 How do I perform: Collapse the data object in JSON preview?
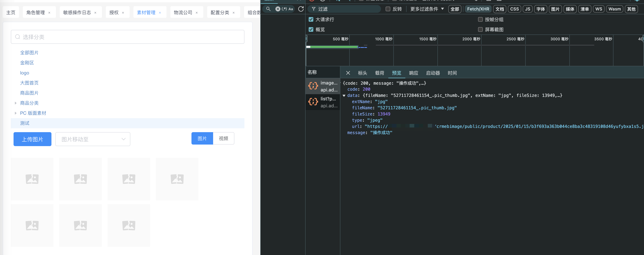tap(344, 96)
